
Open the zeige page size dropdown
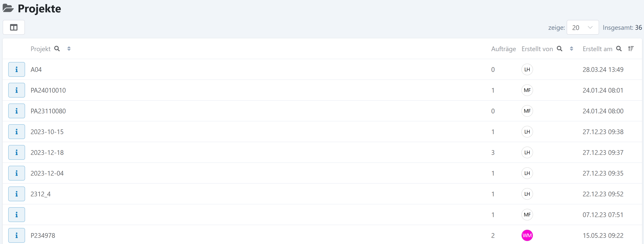583,28
